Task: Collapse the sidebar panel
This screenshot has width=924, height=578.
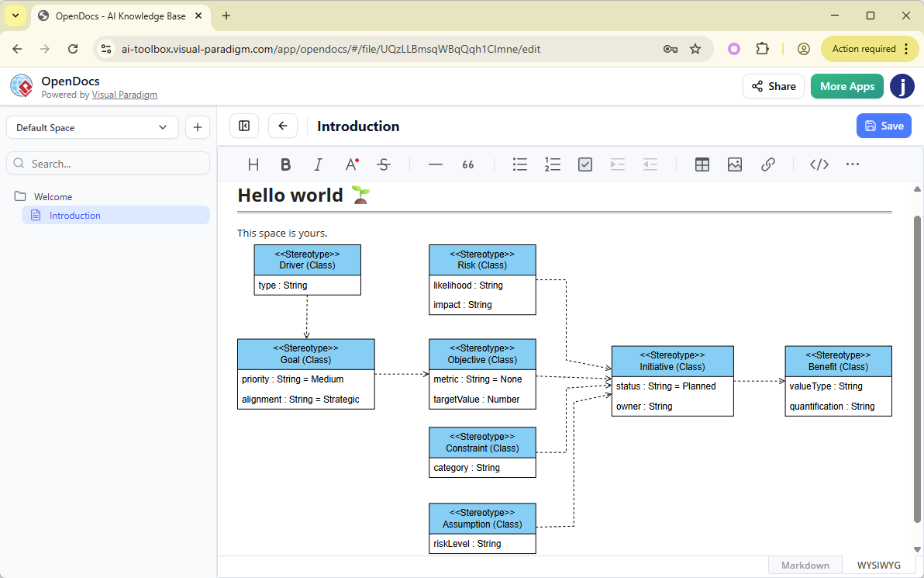Action: 244,126
